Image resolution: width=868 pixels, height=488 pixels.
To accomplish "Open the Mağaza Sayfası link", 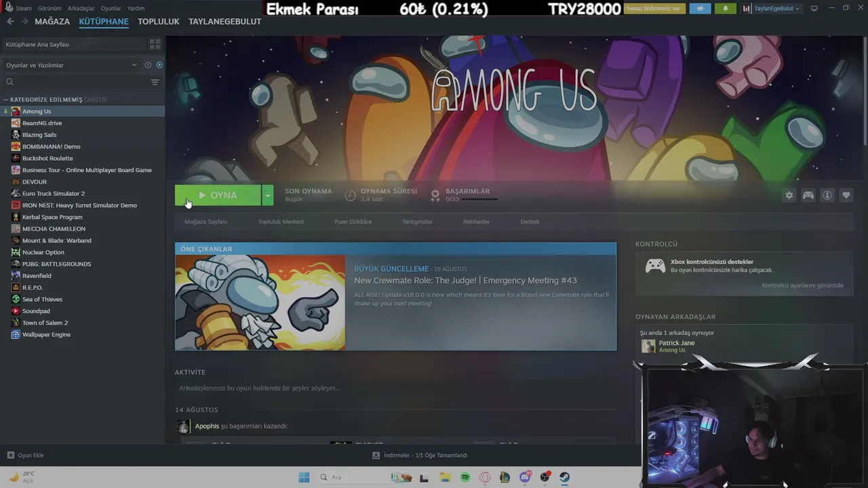I will point(206,222).
